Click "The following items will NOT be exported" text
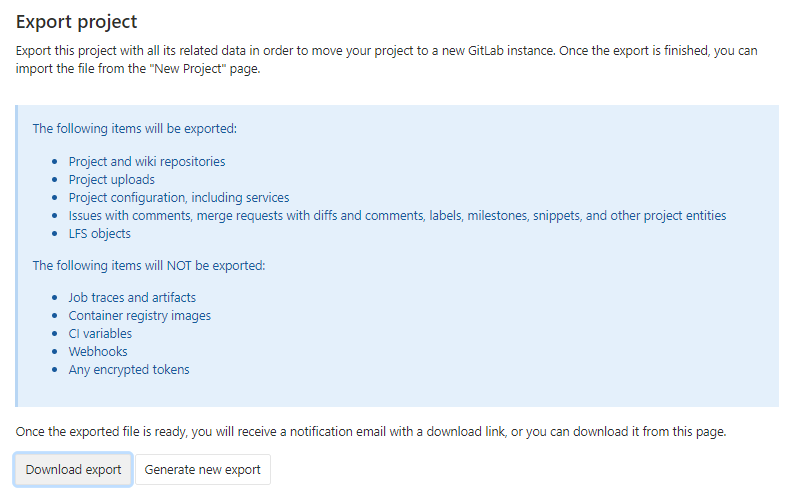Screen dimensions: 790x500 click(148, 265)
